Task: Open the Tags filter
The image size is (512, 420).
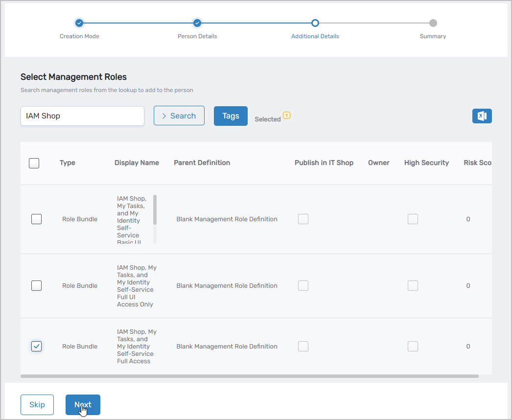Action: click(x=231, y=116)
